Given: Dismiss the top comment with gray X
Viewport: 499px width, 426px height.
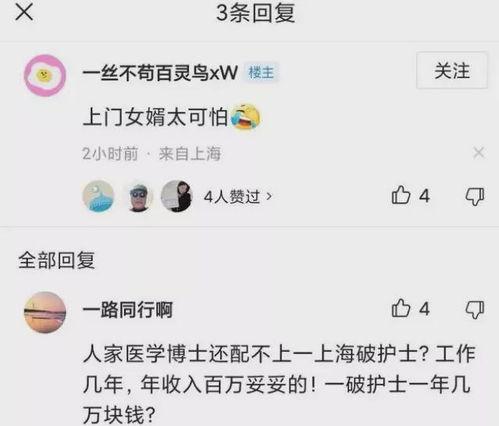Looking at the screenshot, I should [479, 153].
